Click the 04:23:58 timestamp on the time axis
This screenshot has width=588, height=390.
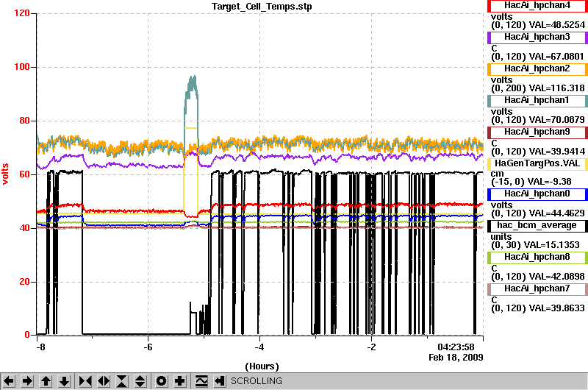(456, 347)
